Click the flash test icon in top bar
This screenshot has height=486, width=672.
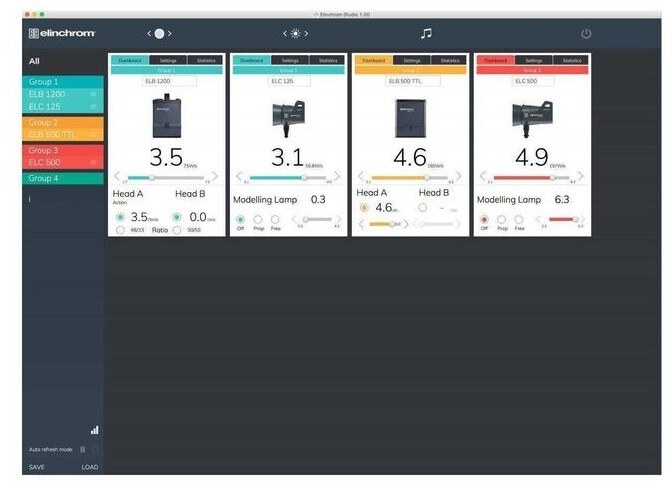(158, 34)
